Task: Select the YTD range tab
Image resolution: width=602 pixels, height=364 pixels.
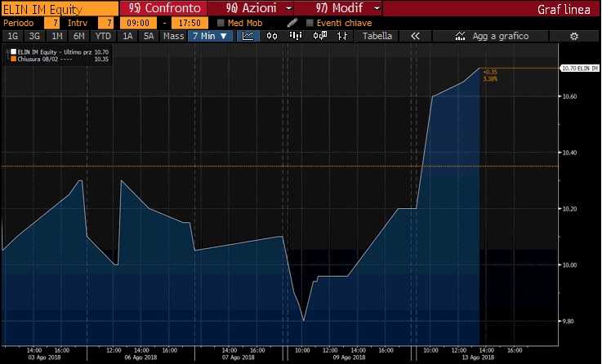Action: (103, 36)
